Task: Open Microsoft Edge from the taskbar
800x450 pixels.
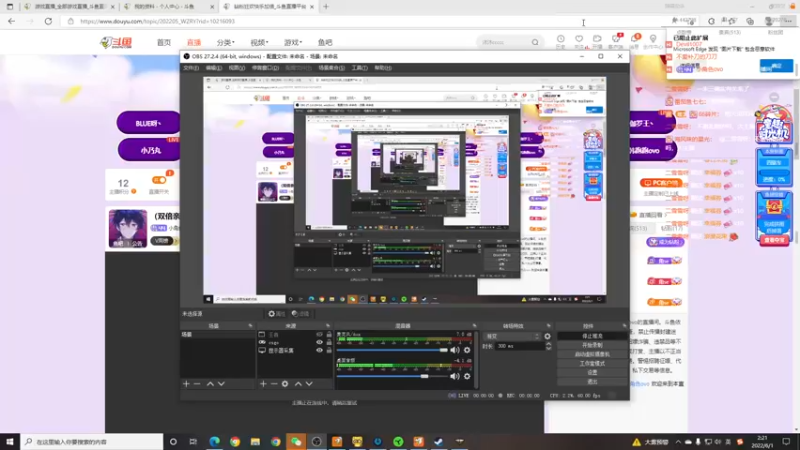Action: (214, 441)
